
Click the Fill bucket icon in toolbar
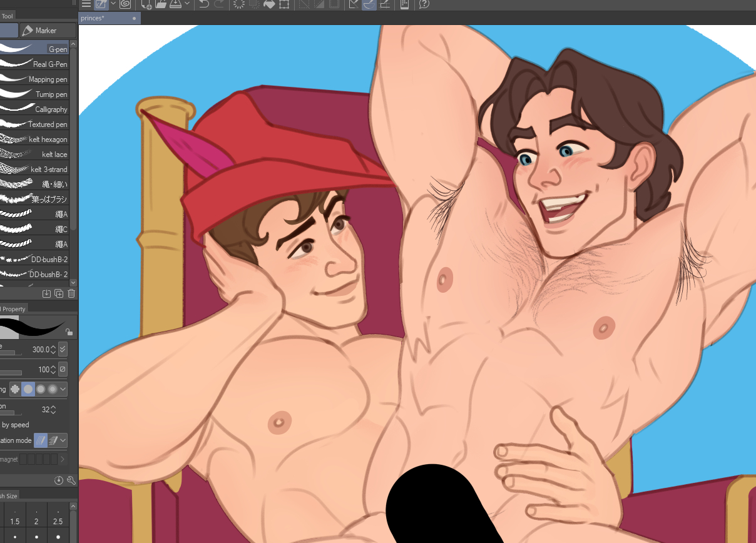point(270,5)
